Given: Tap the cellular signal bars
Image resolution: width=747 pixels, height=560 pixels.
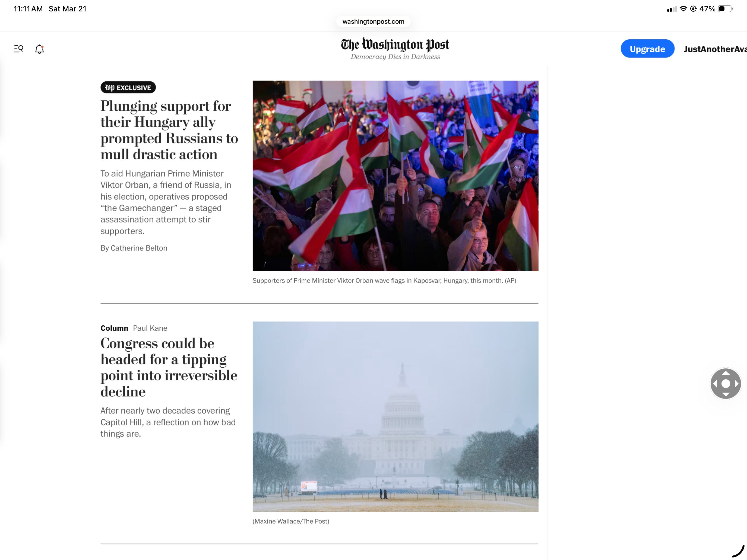Looking at the screenshot, I should (672, 9).
